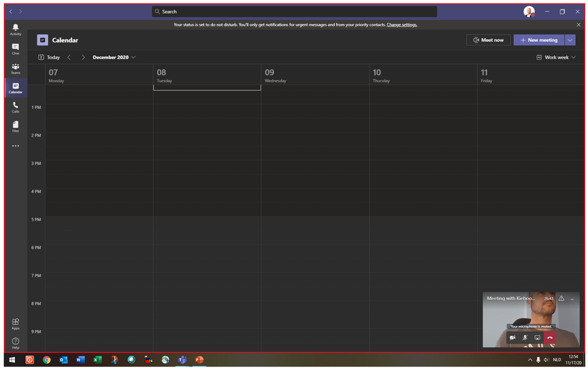Hang up the call in the mini window
Image resolution: width=588 pixels, height=370 pixels.
[550, 338]
